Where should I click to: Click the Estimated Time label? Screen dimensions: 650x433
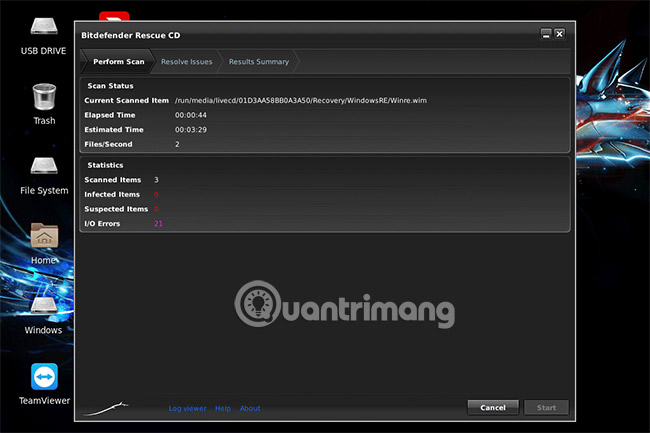[114, 130]
